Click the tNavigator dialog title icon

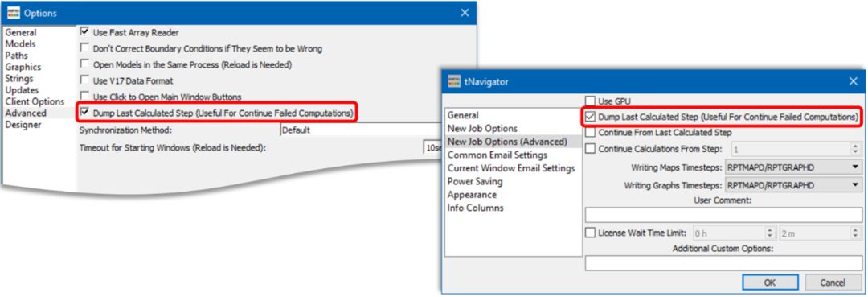[454, 81]
